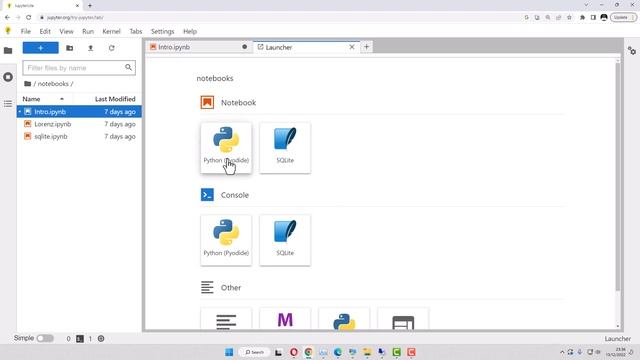Show hidden system tray icons
640x360 pixels.
[562, 352]
